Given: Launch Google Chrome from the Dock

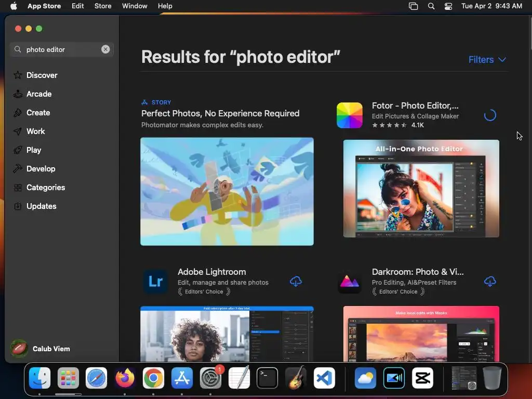Looking at the screenshot, I should click(x=153, y=378).
